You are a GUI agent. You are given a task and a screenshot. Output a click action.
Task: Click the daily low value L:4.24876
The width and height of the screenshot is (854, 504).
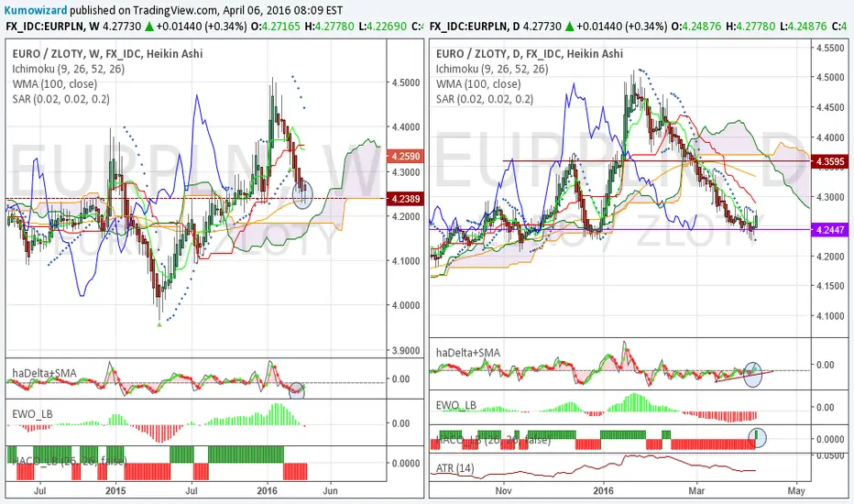pos(803,27)
